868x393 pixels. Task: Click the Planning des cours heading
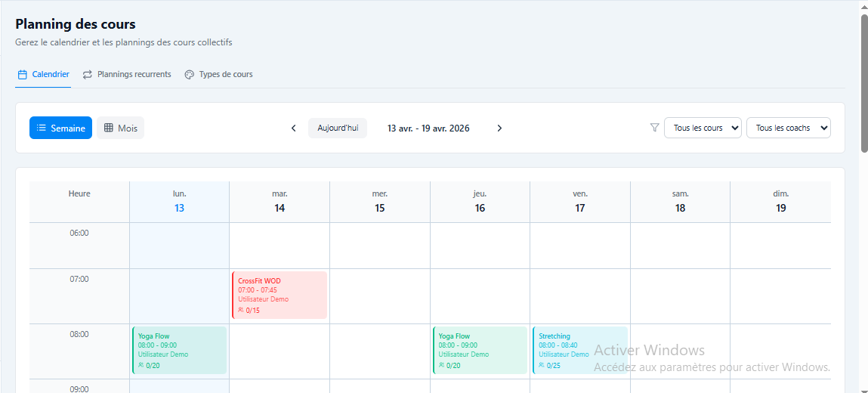tap(76, 24)
